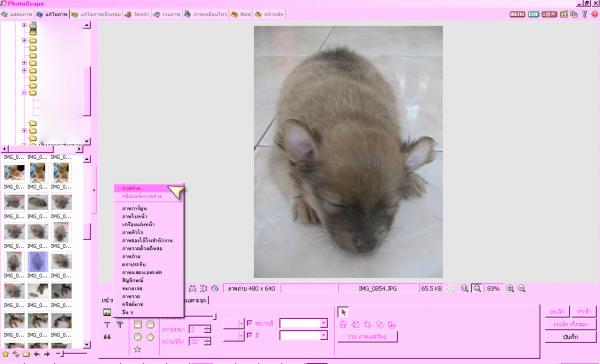
Task: Open the lower white color dropdown
Action: (303, 336)
